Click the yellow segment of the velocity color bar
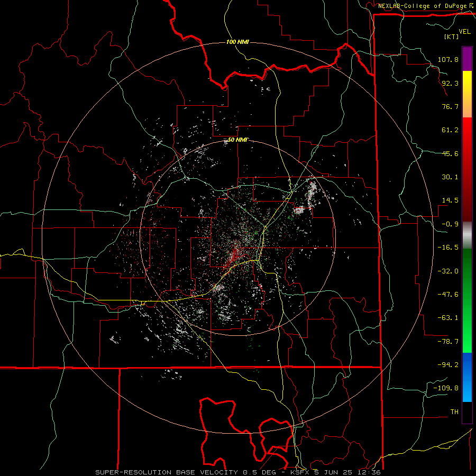 [x=467, y=94]
